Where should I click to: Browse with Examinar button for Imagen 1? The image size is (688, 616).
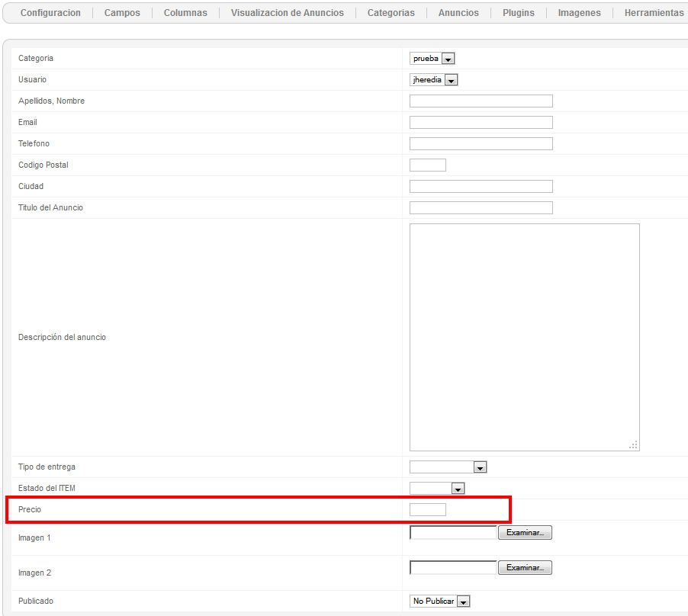click(526, 533)
